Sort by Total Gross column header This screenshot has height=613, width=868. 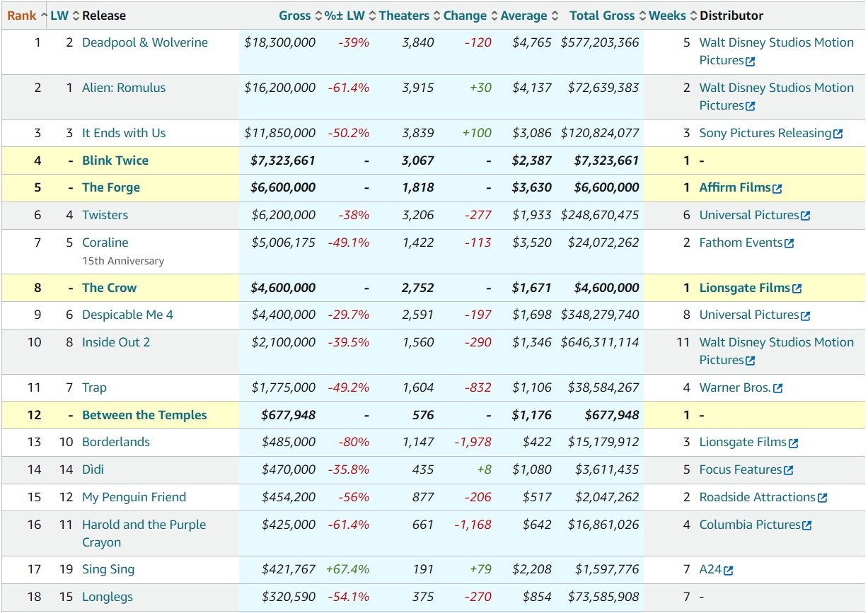point(601,16)
